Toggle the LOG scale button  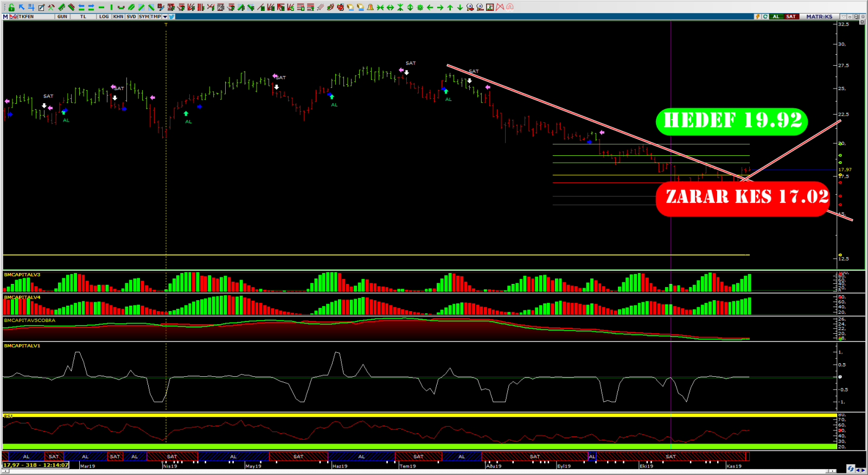(104, 17)
